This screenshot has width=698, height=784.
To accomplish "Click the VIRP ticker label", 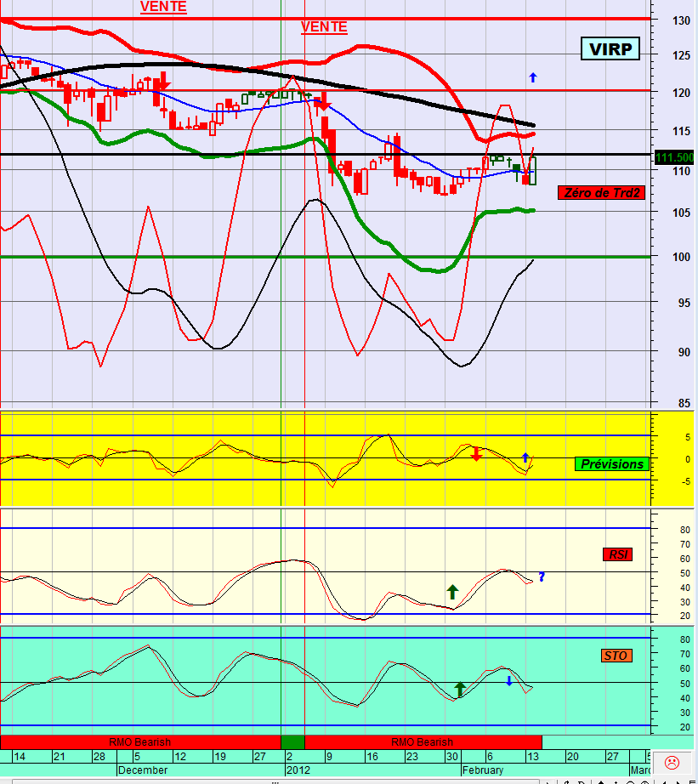I will [x=610, y=49].
